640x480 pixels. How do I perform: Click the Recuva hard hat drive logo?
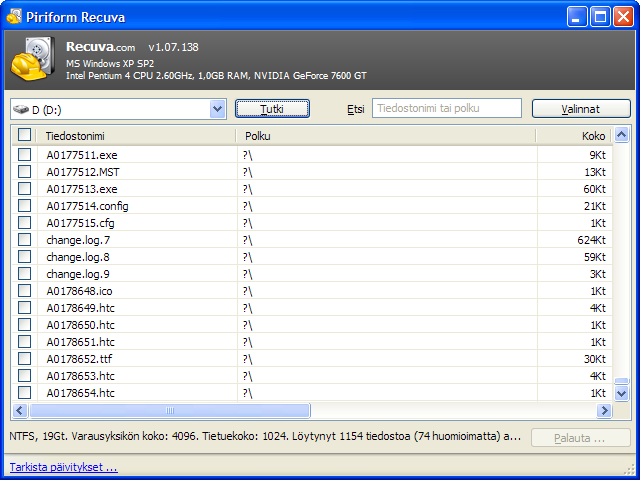(33, 59)
